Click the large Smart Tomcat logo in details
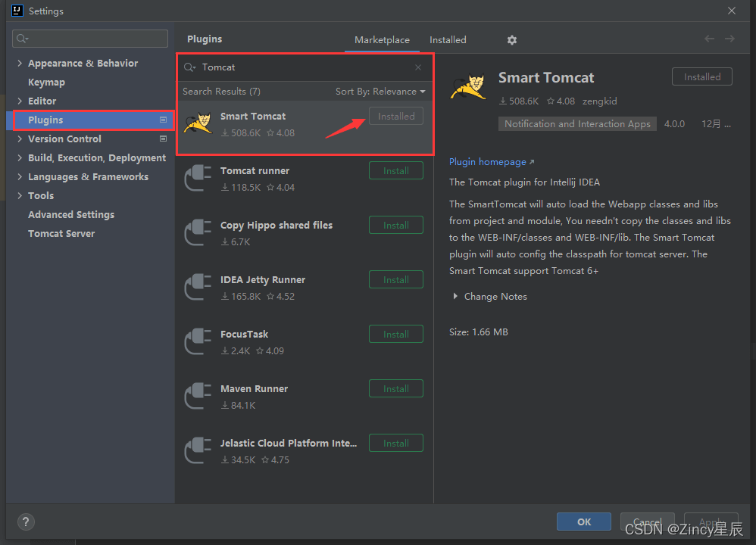 point(469,87)
